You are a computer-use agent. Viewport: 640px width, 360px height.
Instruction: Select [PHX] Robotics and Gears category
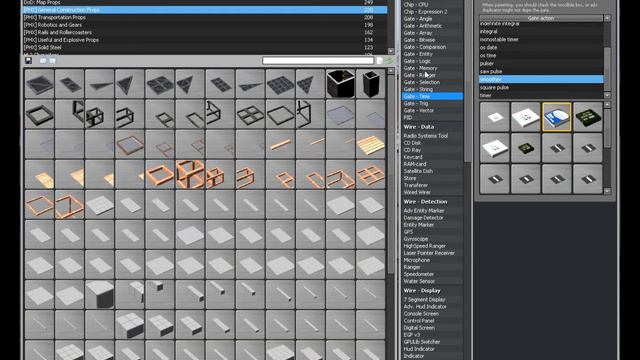[x=204, y=25]
